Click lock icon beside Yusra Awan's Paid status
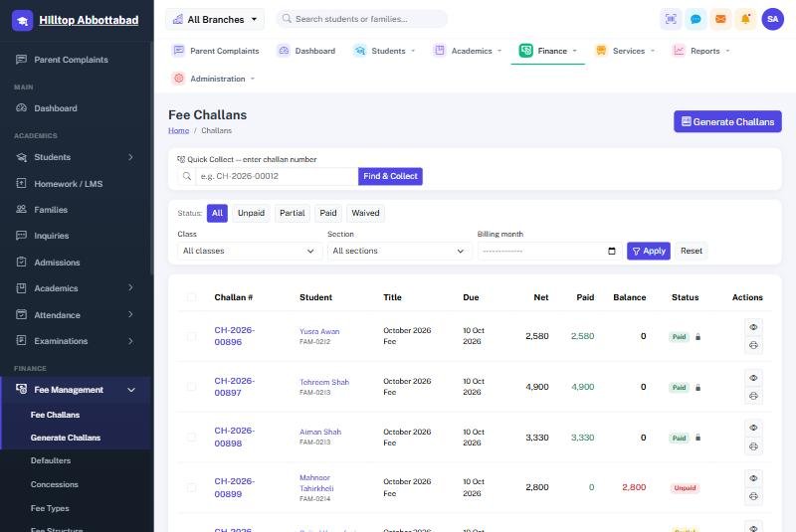 click(x=698, y=337)
